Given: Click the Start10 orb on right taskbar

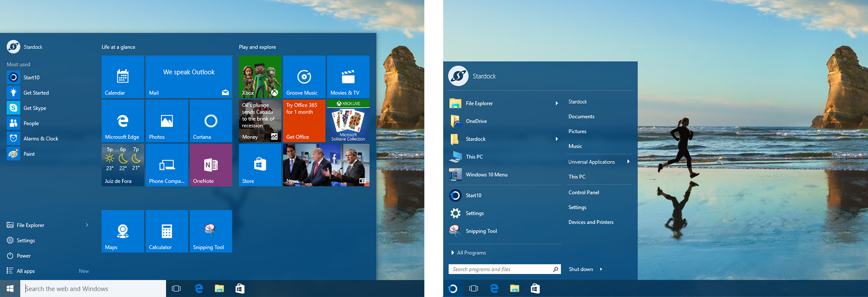Looking at the screenshot, I should click(453, 289).
